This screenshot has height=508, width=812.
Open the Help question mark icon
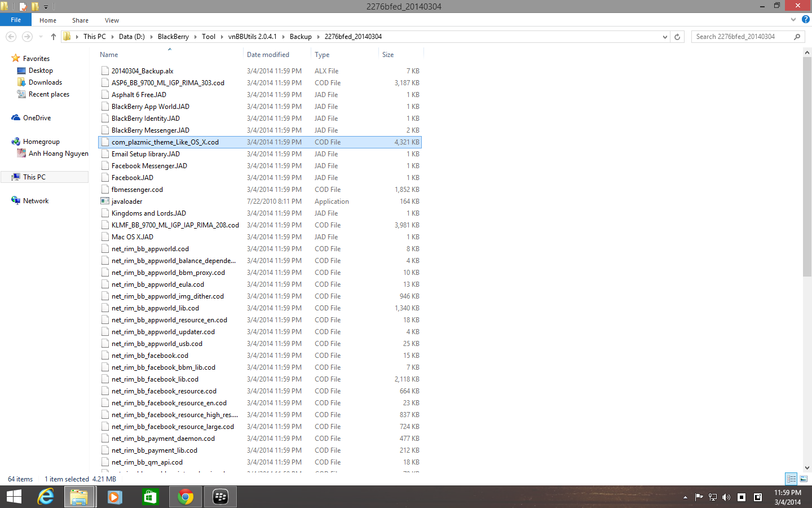[x=805, y=20]
